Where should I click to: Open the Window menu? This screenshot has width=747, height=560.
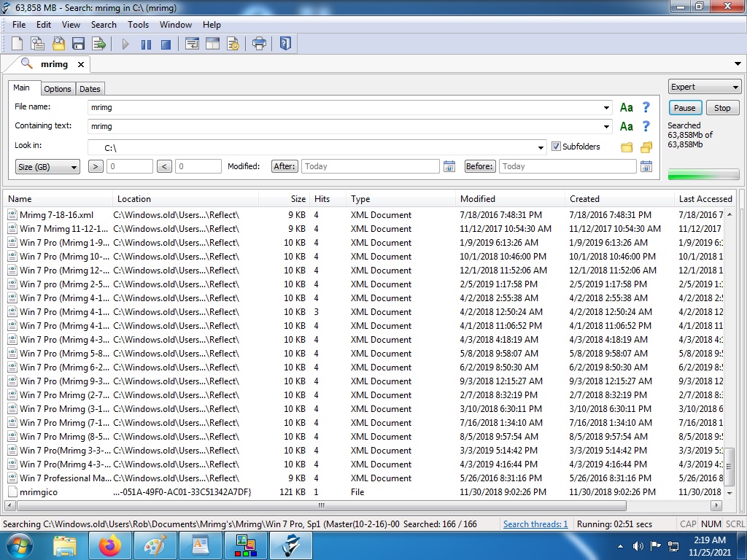tap(176, 25)
